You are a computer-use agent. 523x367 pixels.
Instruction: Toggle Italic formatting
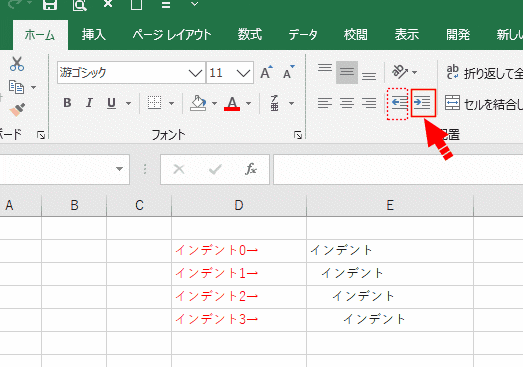point(89,103)
